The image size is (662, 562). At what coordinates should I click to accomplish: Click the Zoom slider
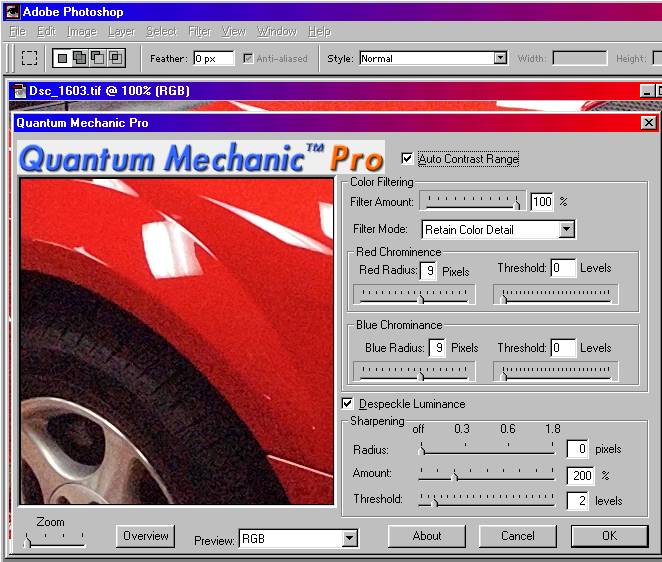54,540
